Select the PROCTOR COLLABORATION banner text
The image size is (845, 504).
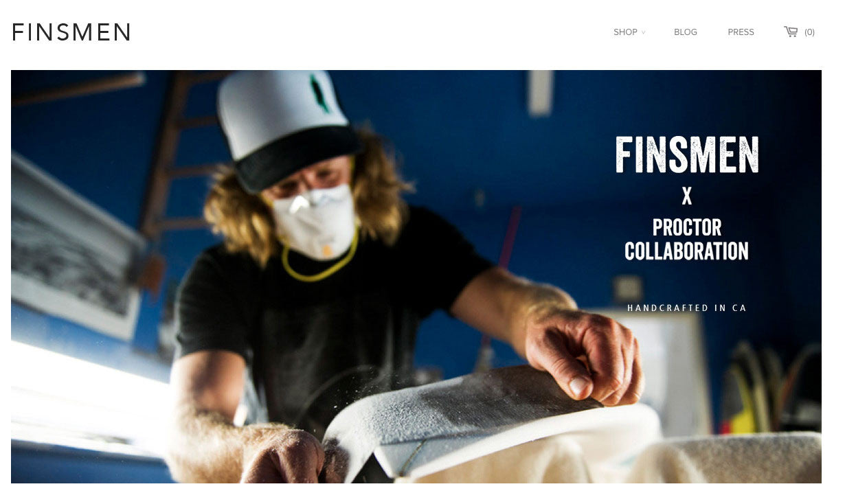tap(686, 240)
